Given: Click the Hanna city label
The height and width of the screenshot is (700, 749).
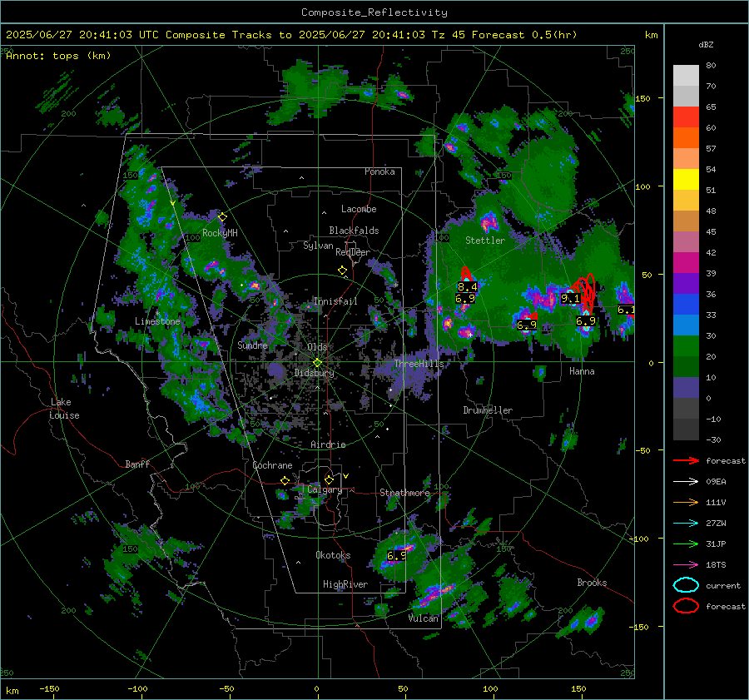Looking at the screenshot, I should [582, 371].
